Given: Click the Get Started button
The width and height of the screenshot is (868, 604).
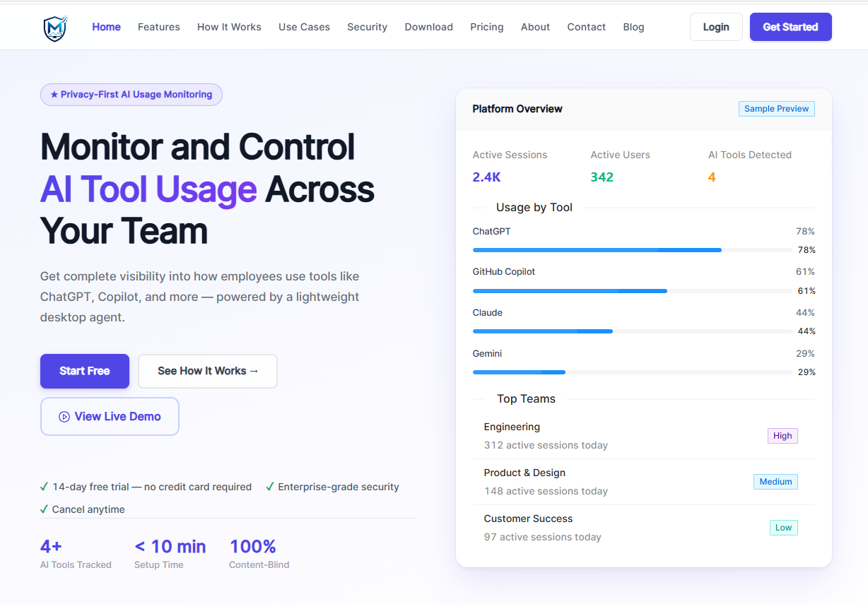Looking at the screenshot, I should click(790, 27).
